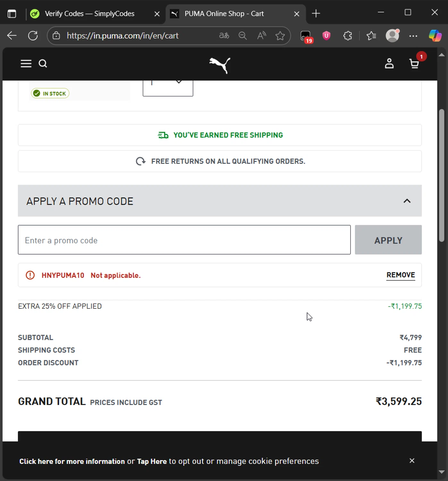The image size is (448, 481).
Task: Open browser Settings and more menu
Action: pyautogui.click(x=413, y=36)
